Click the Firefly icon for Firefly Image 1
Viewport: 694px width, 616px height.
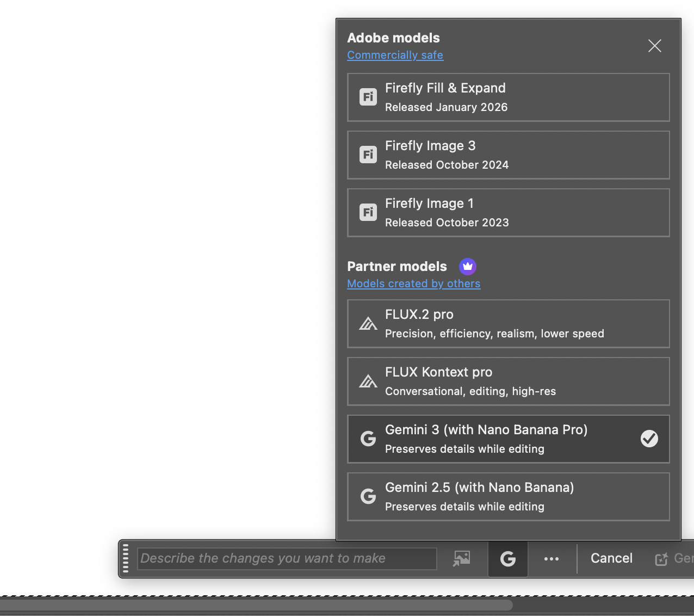(x=368, y=212)
